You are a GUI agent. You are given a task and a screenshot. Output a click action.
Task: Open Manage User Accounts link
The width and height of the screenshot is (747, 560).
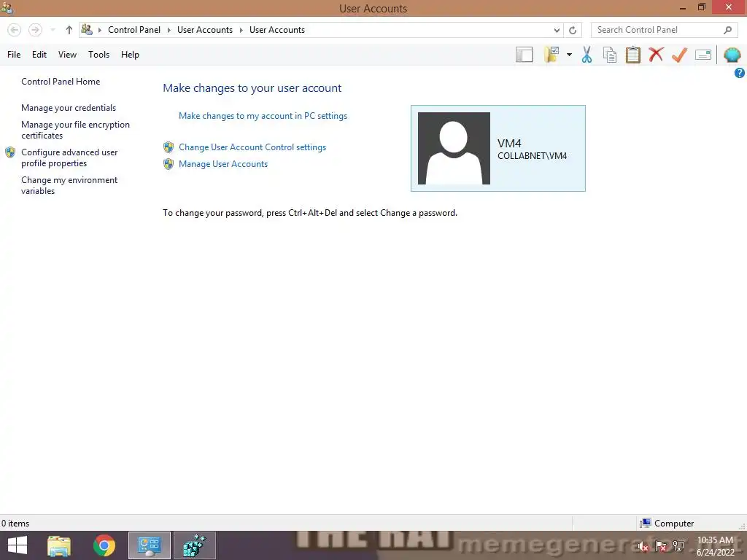(223, 164)
